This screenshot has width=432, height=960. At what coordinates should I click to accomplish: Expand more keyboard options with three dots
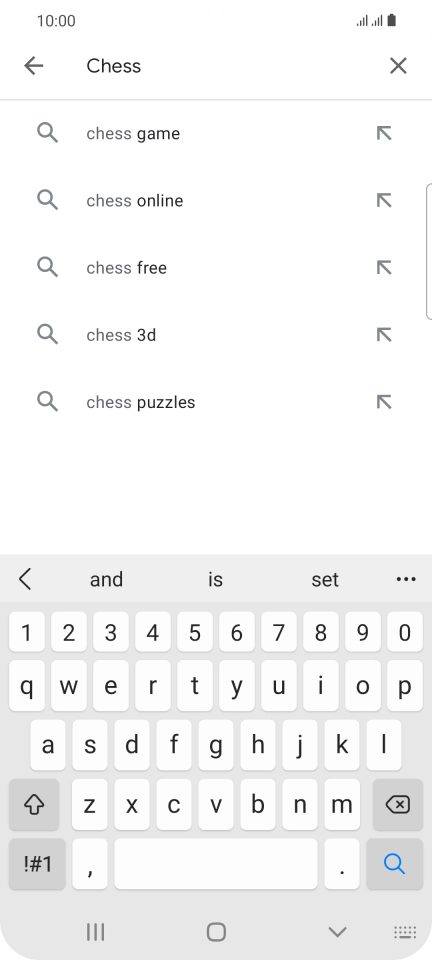[x=406, y=579]
